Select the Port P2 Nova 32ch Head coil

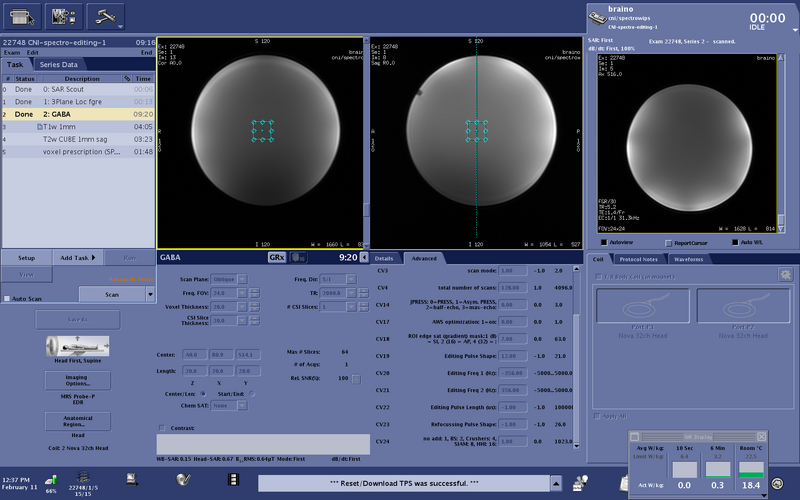743,306
